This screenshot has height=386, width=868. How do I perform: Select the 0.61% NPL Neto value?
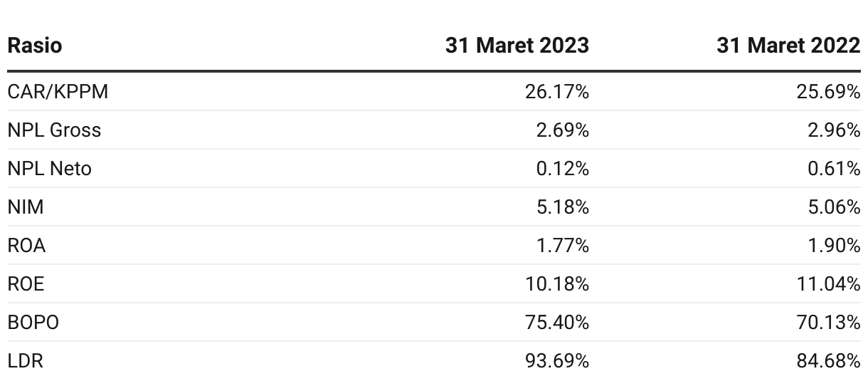[x=834, y=169]
